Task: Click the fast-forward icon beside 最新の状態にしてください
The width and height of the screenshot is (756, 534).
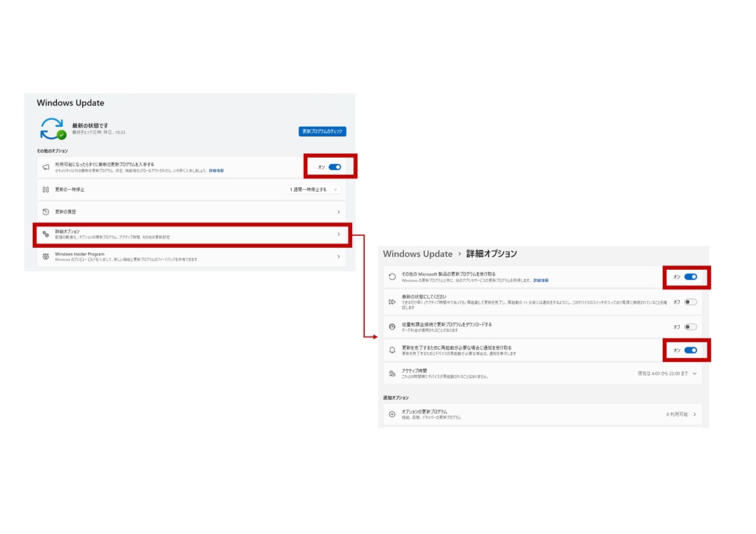Action: [x=392, y=302]
